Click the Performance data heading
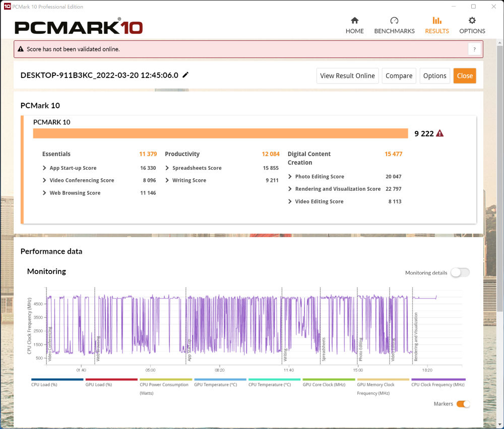504x429 pixels. point(51,251)
